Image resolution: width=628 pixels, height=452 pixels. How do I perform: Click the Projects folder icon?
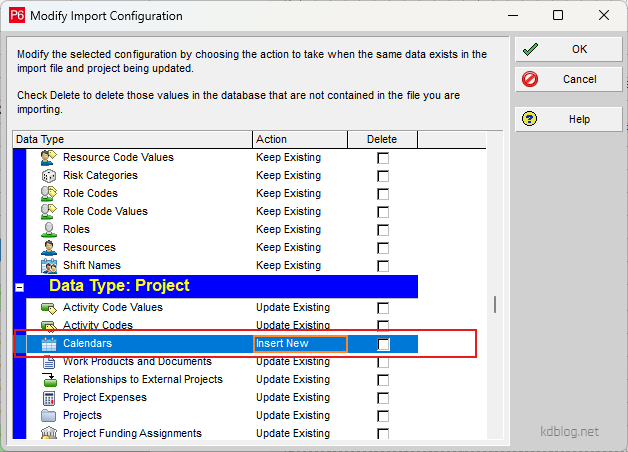point(48,416)
